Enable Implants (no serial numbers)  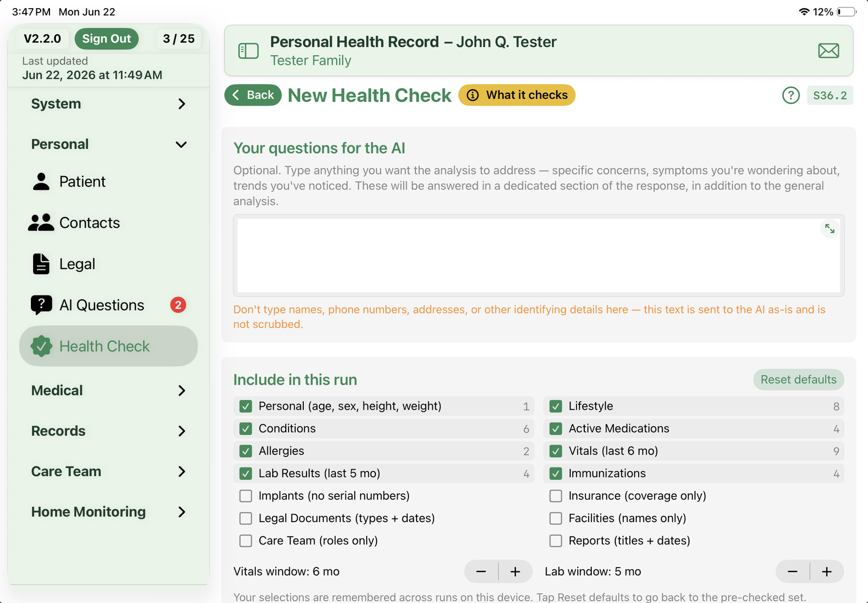246,496
